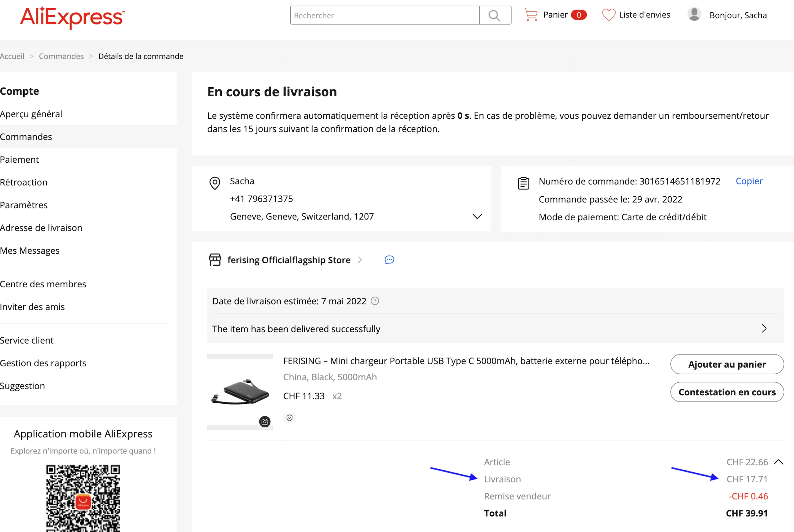Focus the Rechercher search field
Image resolution: width=794 pixels, height=532 pixels.
(x=384, y=15)
